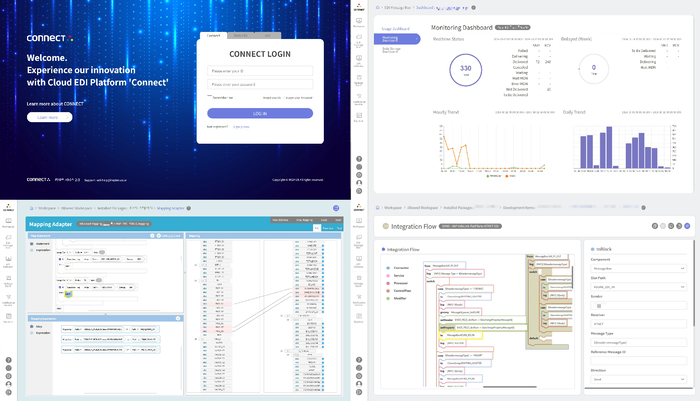This screenshot has width=700, height=401.
Task: Click Allowed Workspace breadcrumb above Mapping Adapter
Action: click(x=76, y=208)
